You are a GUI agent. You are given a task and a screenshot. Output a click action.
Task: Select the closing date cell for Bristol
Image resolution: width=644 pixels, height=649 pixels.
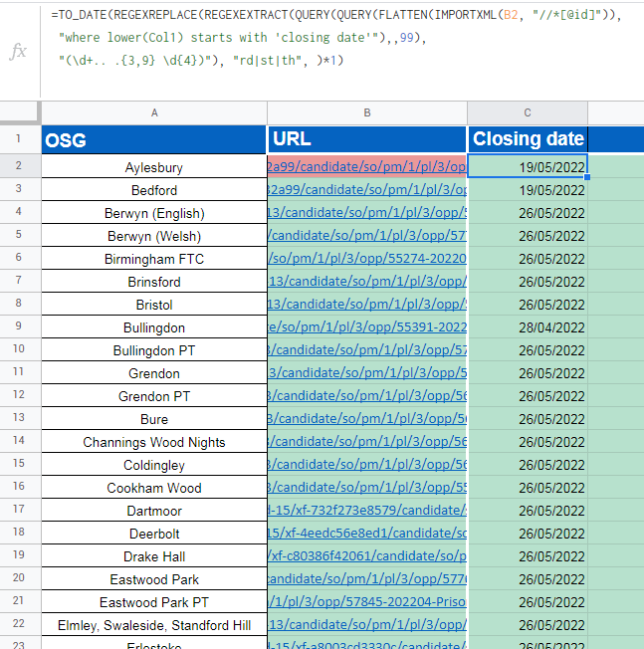pyautogui.click(x=528, y=305)
